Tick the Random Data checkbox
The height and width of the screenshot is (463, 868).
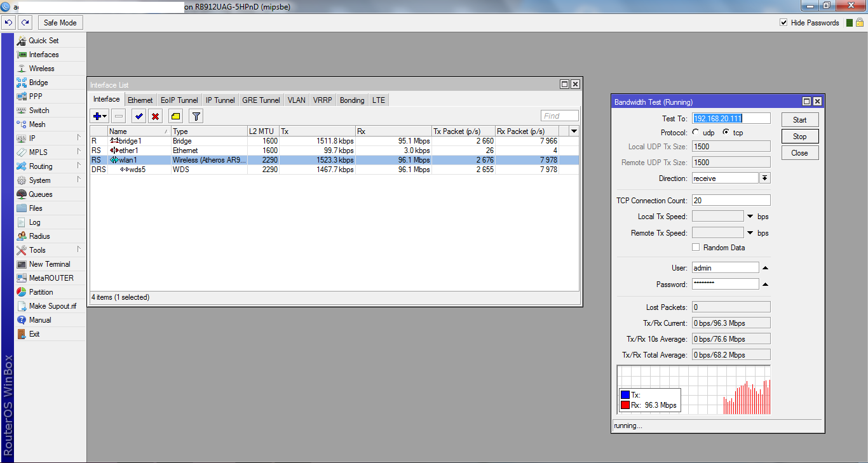(x=696, y=248)
